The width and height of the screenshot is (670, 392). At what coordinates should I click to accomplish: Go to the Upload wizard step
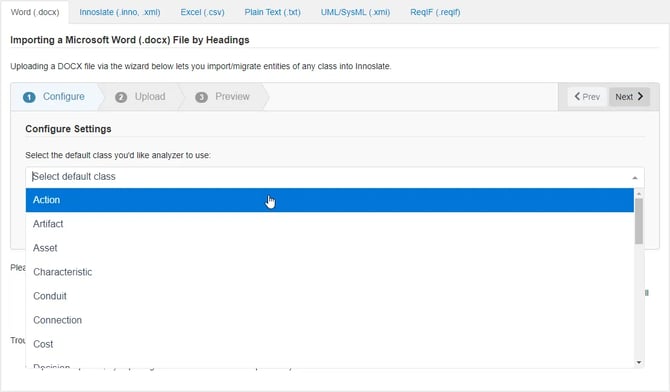140,97
